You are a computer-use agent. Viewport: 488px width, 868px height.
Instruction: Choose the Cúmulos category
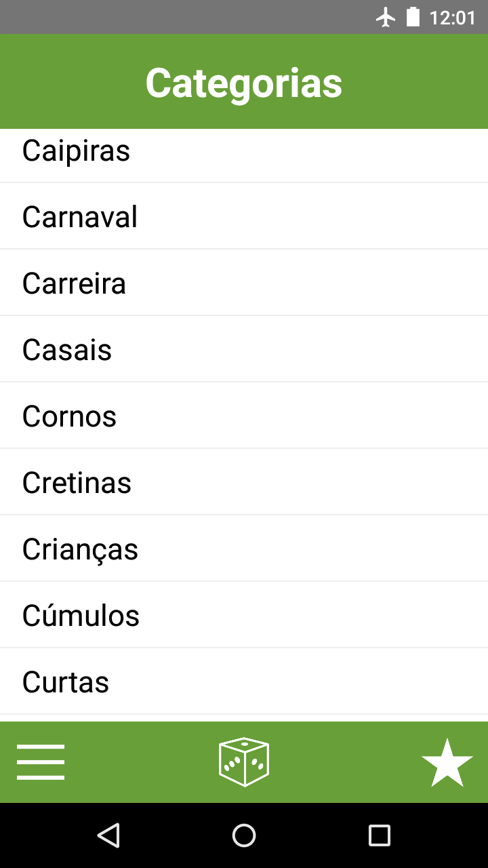coord(244,615)
